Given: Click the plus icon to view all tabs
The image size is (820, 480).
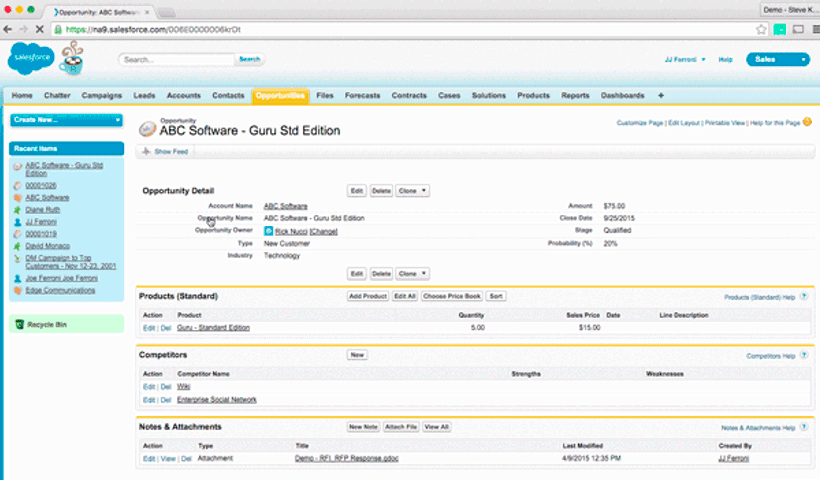Looking at the screenshot, I should [660, 95].
